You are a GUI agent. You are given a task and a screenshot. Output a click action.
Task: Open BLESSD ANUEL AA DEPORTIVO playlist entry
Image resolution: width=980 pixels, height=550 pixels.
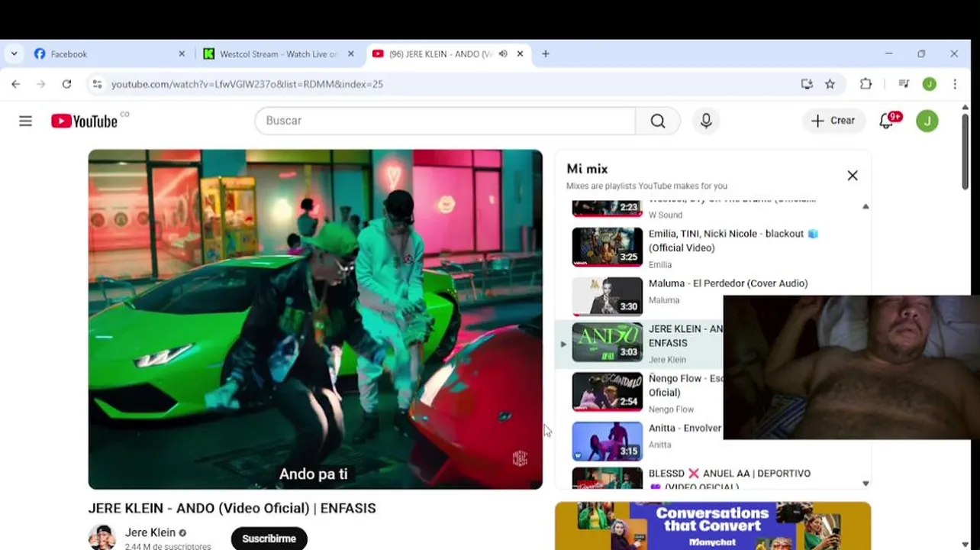tap(713, 479)
